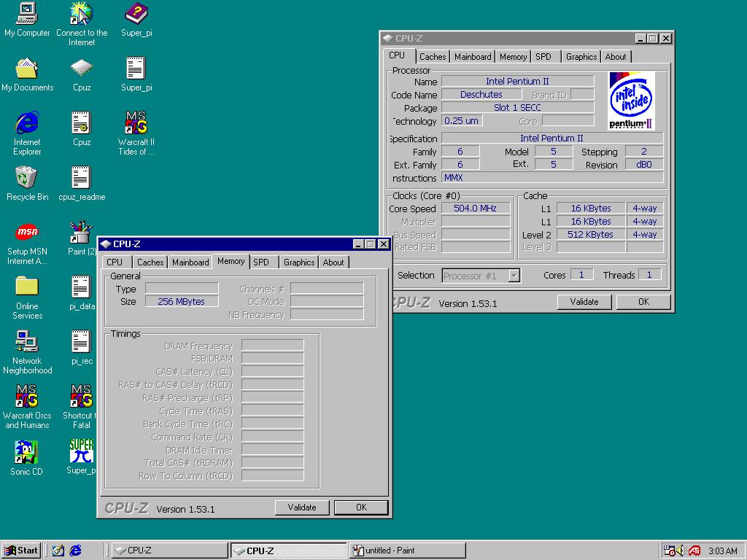Viewport: 747px width, 560px height.
Task: Select Memory tab in the front CPU-Z window
Action: (231, 261)
